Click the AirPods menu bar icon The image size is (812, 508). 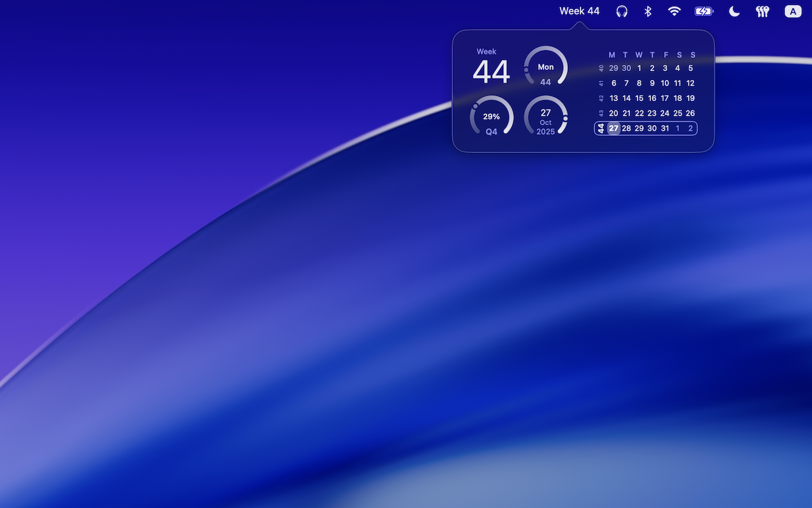pos(762,11)
